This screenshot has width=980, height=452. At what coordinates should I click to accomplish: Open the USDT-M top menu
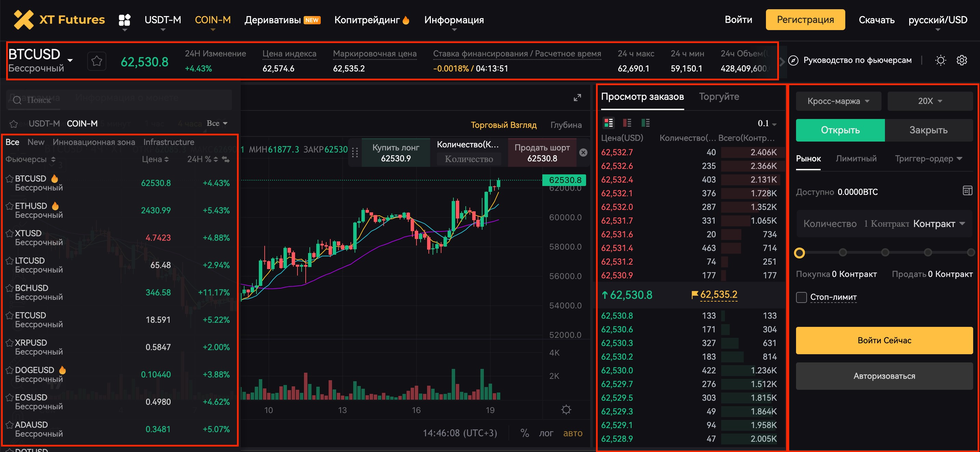coord(163,20)
